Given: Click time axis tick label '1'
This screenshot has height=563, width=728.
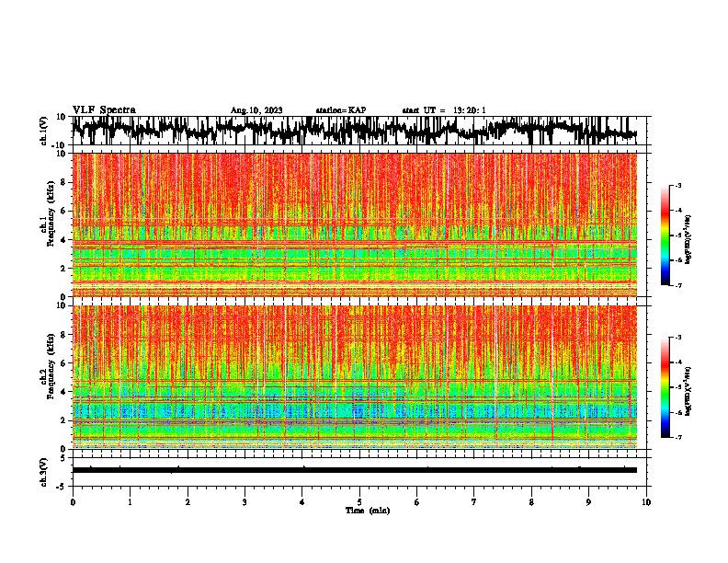Looking at the screenshot, I should click(130, 502).
